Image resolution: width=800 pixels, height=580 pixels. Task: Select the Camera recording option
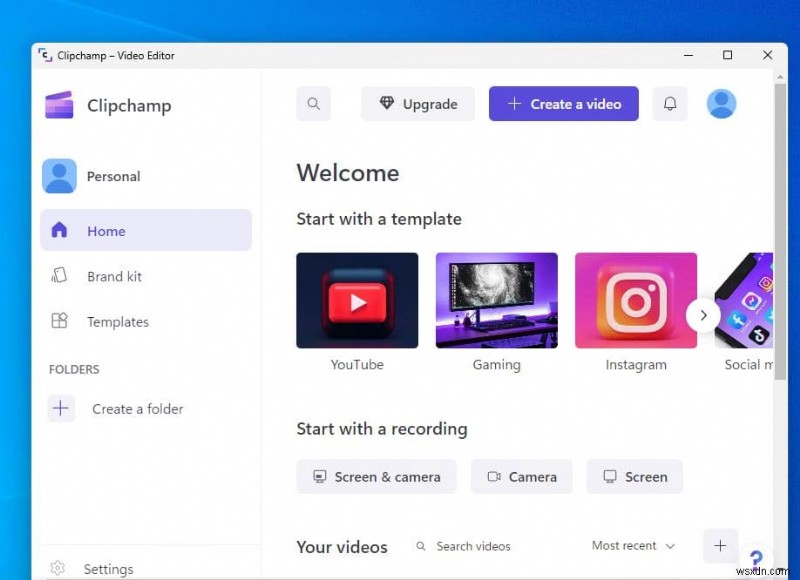521,477
